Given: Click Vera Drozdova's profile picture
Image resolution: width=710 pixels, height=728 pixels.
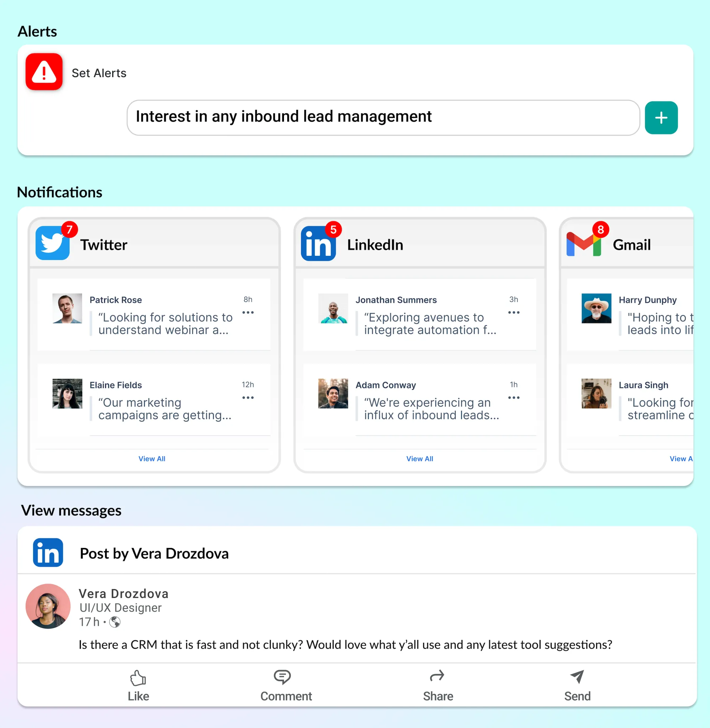Looking at the screenshot, I should tap(48, 606).
